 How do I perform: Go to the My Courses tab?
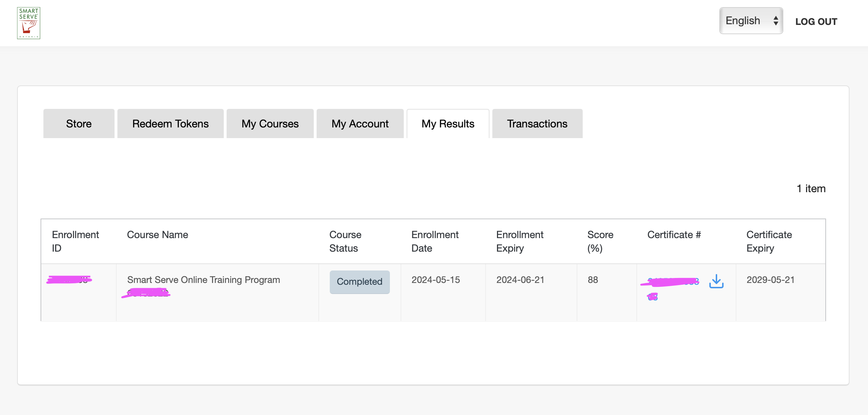(x=270, y=124)
